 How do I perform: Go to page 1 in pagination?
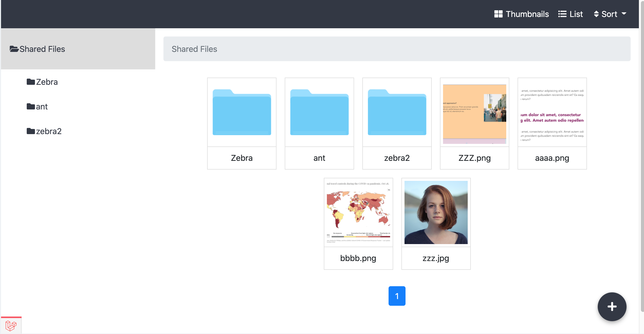click(x=397, y=296)
